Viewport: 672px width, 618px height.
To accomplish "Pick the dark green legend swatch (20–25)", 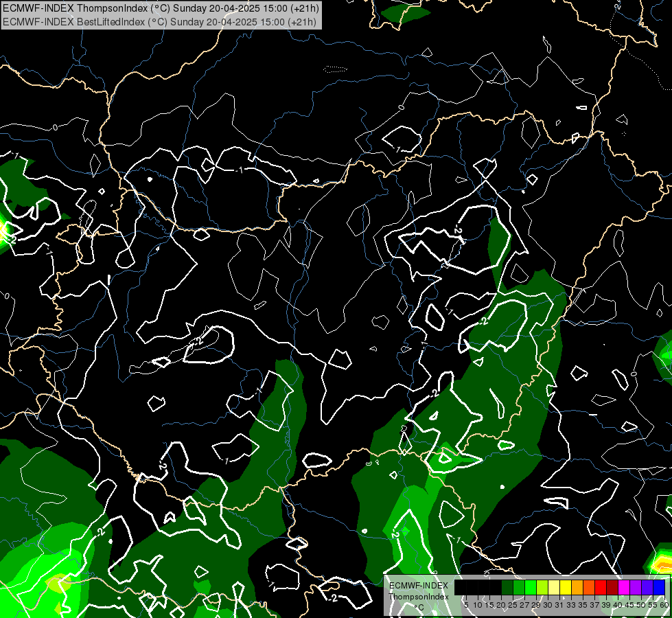I will pyautogui.click(x=507, y=587).
